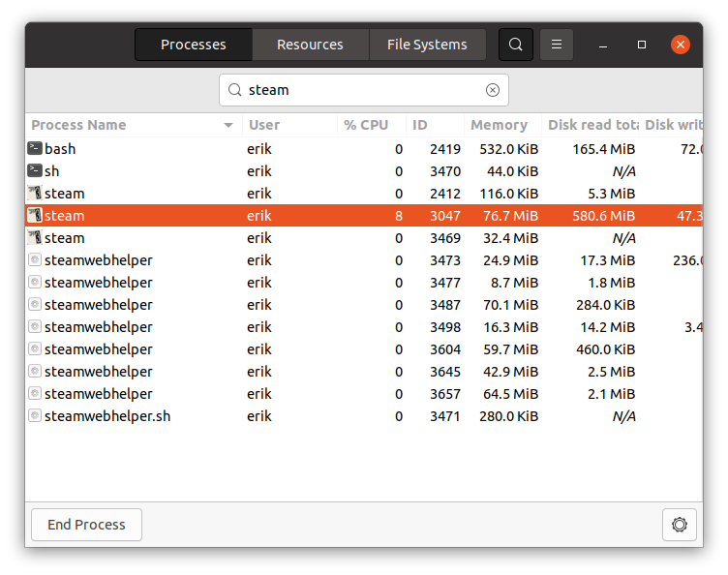Click CPU value 8 in selected row

coord(398,216)
